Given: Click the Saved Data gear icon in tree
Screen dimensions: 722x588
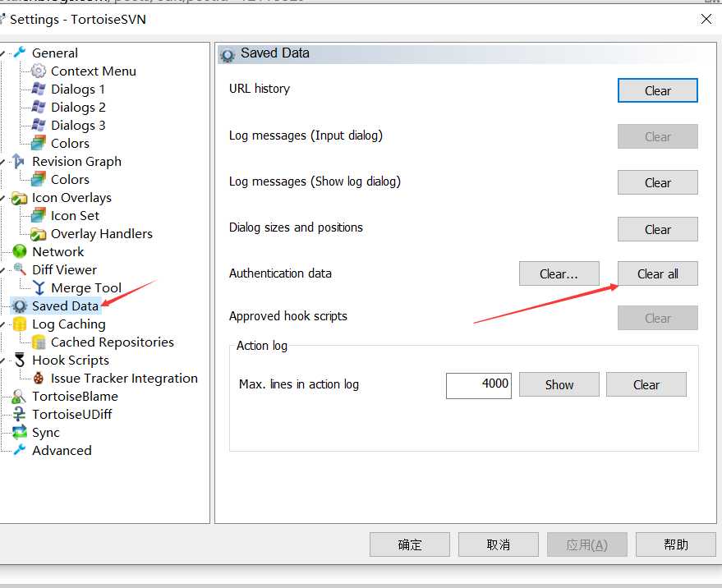Looking at the screenshot, I should (x=20, y=305).
